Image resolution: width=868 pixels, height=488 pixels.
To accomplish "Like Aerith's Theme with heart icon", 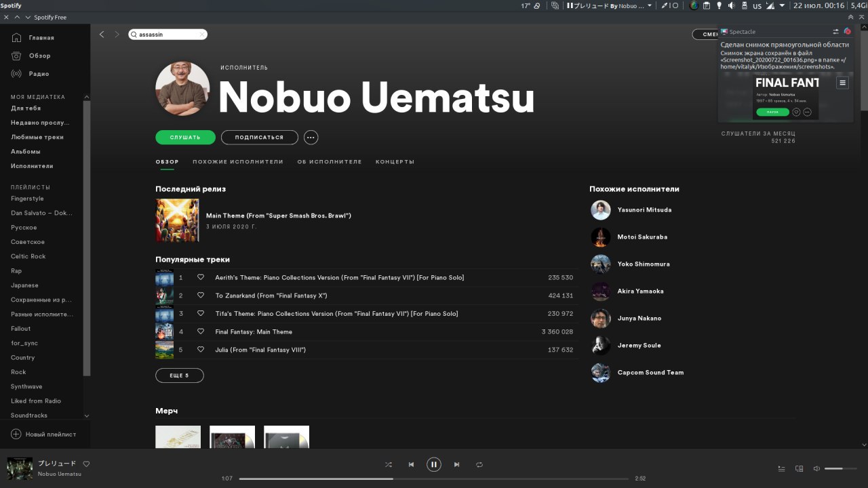I will [x=201, y=277].
